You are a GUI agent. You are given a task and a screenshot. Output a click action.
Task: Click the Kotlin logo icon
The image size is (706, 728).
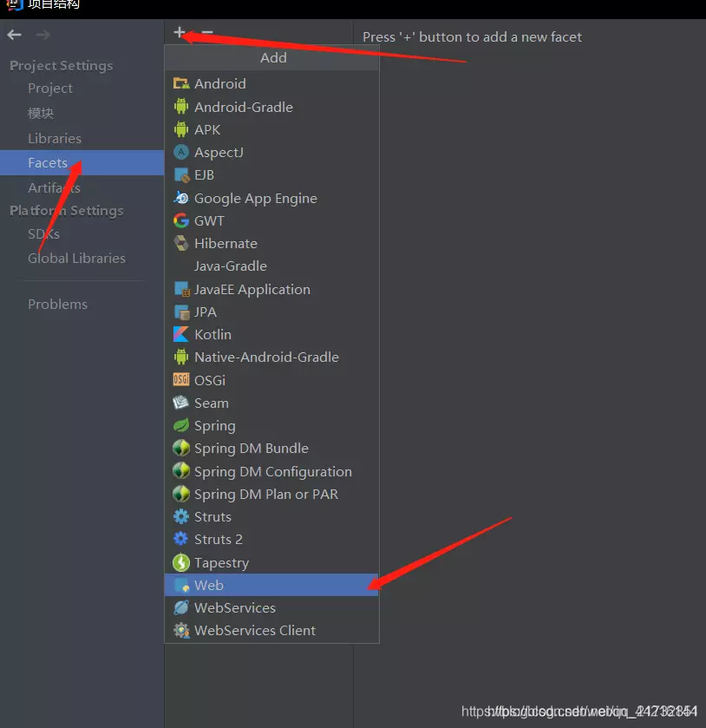click(x=181, y=334)
